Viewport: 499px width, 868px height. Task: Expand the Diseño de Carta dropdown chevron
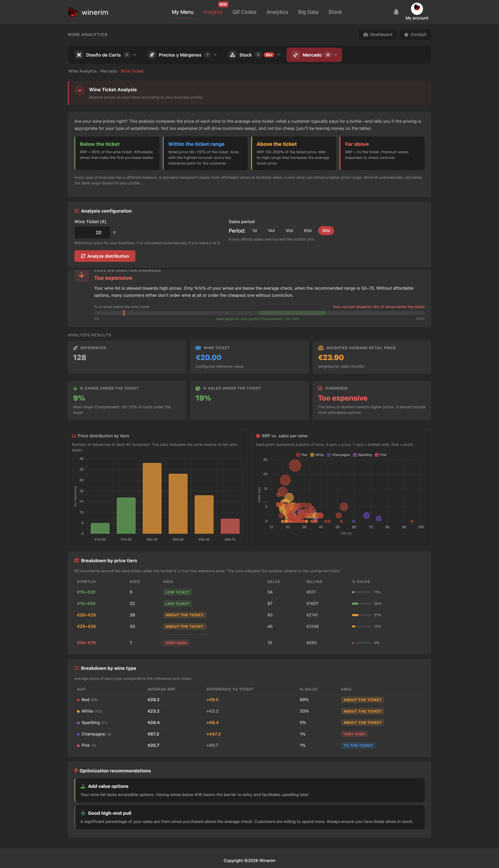tap(135, 55)
